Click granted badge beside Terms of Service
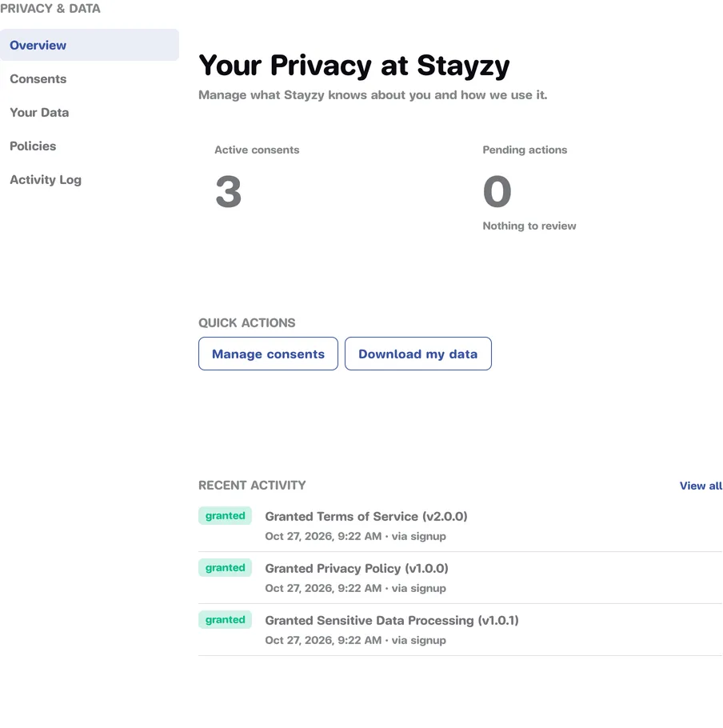 (225, 516)
